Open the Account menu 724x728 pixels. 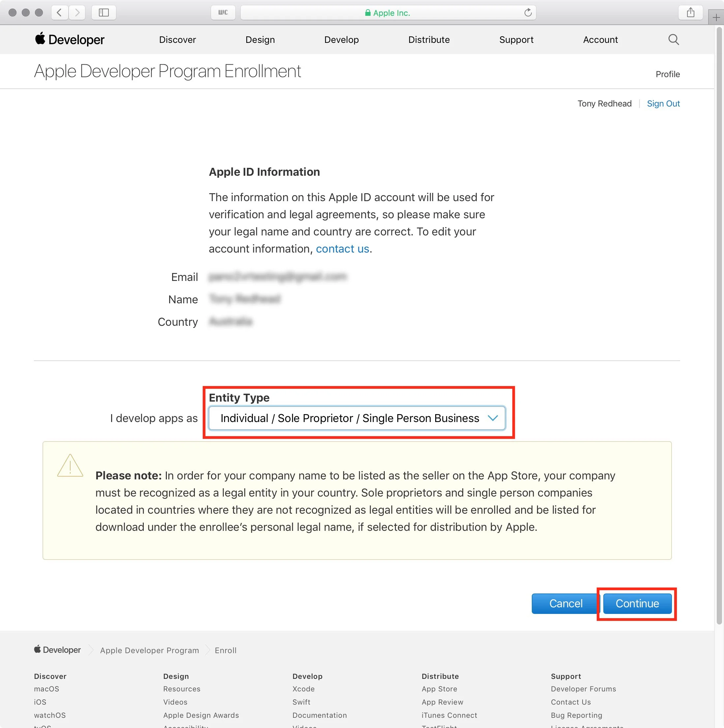pyautogui.click(x=600, y=40)
